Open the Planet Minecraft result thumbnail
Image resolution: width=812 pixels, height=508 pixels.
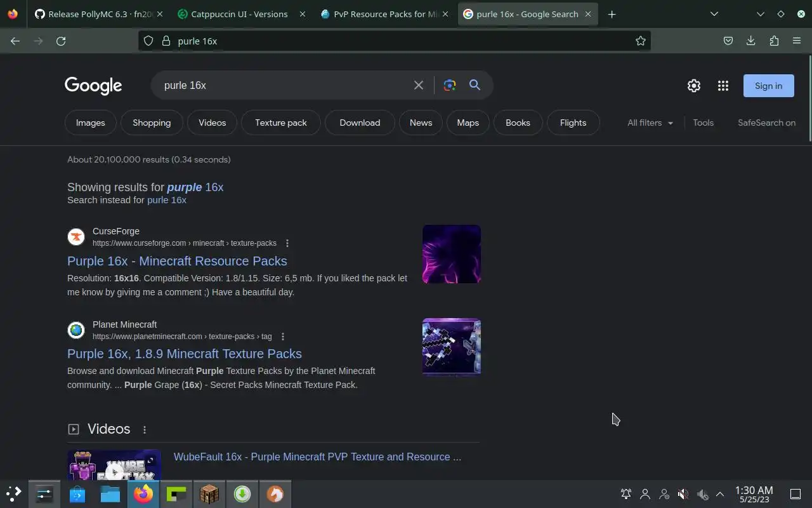pyautogui.click(x=452, y=347)
